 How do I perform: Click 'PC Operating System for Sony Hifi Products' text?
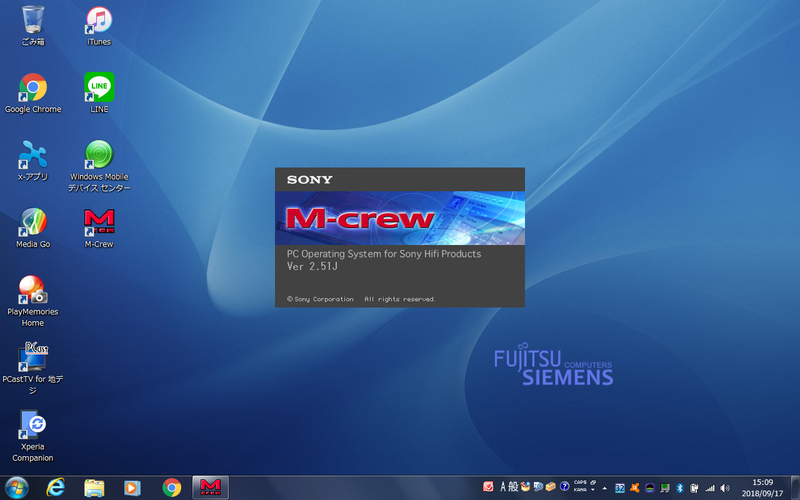(x=384, y=254)
